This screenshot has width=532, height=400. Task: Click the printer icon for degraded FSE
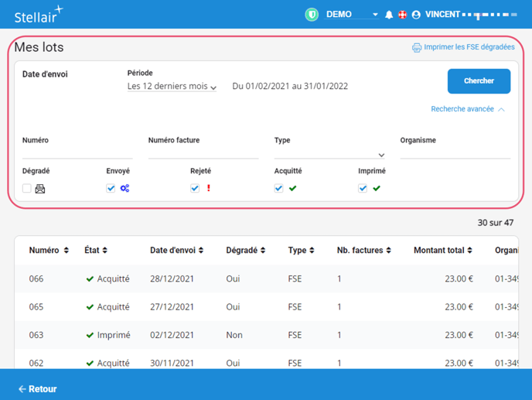(x=417, y=47)
